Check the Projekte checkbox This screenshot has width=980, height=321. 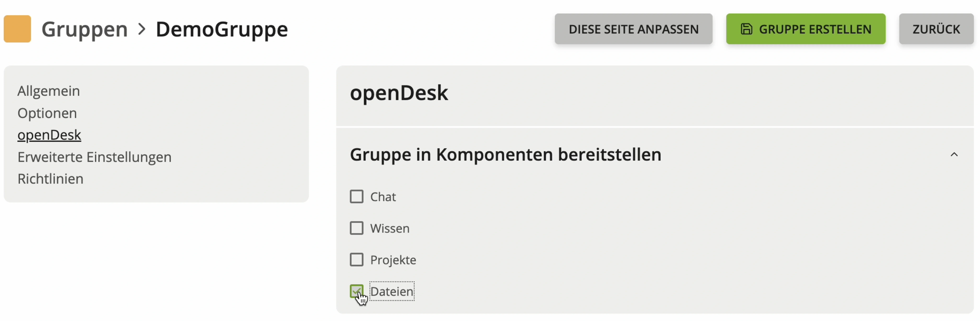[357, 260]
